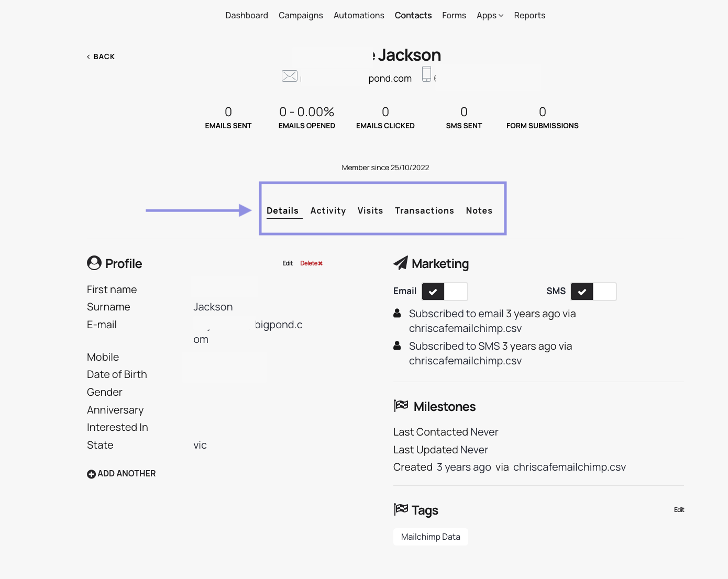Viewport: 728px width, 579px height.
Task: Click the Marketing paper plane icon
Action: point(401,263)
